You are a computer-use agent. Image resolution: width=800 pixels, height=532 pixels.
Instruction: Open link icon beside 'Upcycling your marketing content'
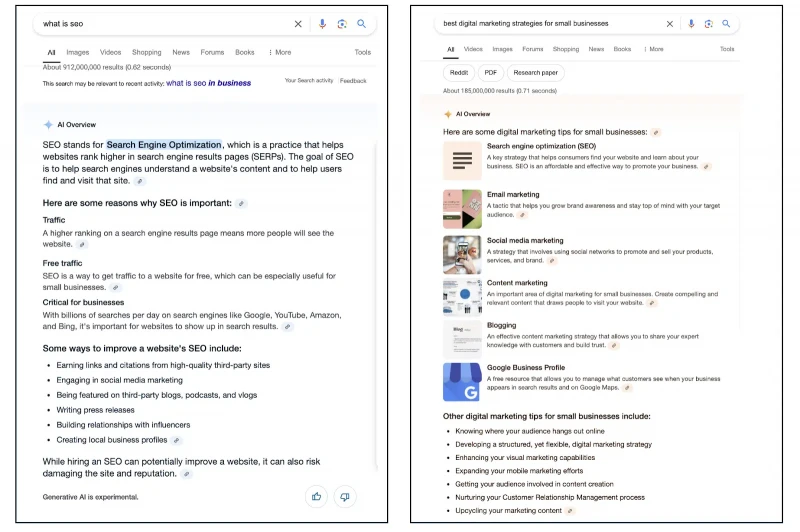(x=570, y=511)
